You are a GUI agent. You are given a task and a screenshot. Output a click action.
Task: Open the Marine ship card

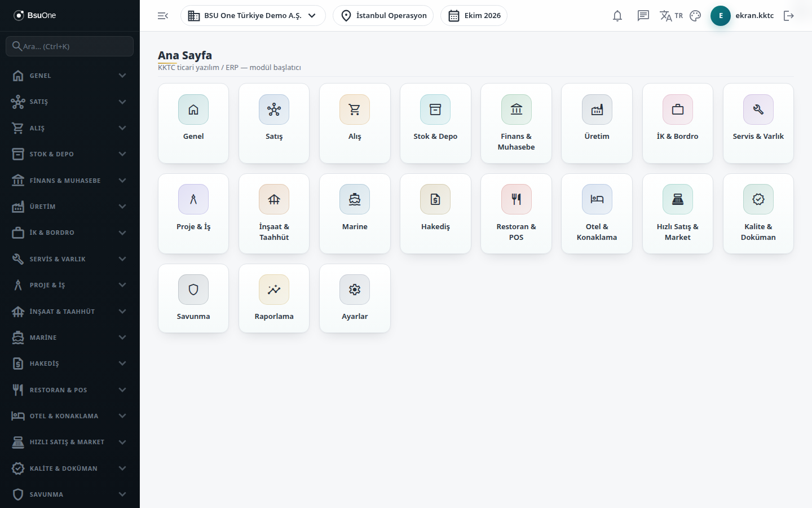(355, 213)
